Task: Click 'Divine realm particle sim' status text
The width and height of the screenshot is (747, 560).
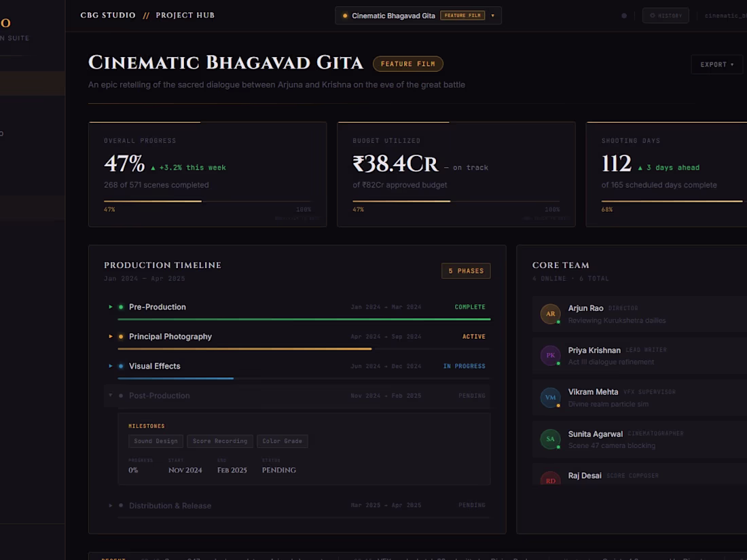Action: [608, 404]
